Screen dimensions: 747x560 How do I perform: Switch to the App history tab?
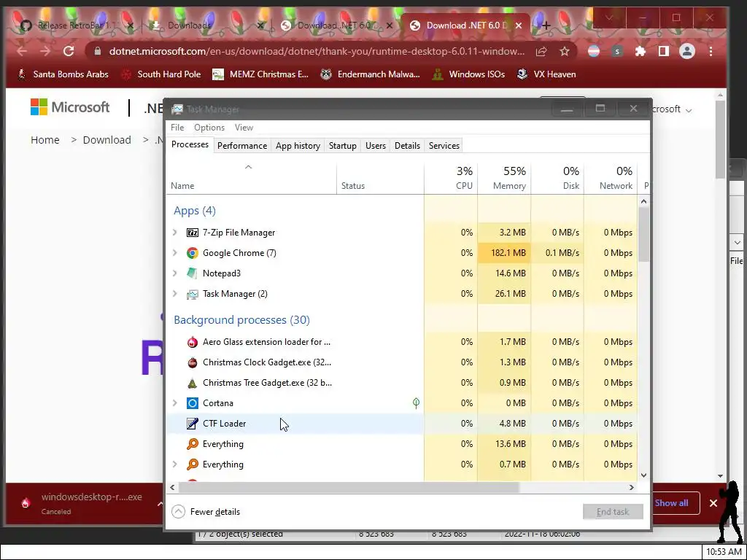(298, 146)
